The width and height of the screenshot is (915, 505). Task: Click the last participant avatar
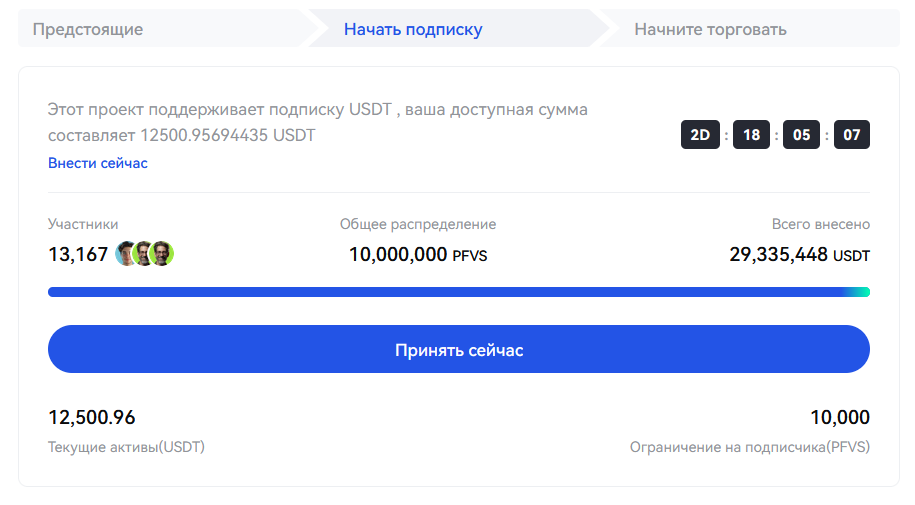coord(162,254)
